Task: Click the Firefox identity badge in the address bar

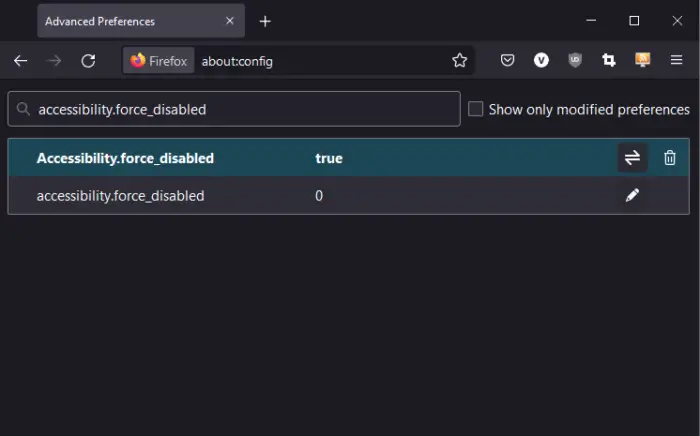Action: pyautogui.click(x=158, y=61)
